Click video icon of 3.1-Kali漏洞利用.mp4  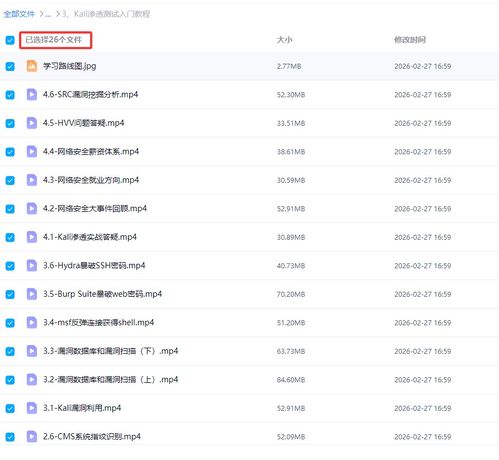(32, 408)
